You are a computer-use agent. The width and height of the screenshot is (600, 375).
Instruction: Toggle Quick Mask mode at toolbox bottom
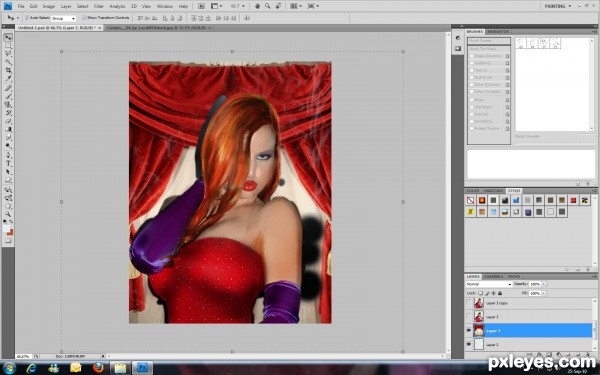click(x=8, y=241)
